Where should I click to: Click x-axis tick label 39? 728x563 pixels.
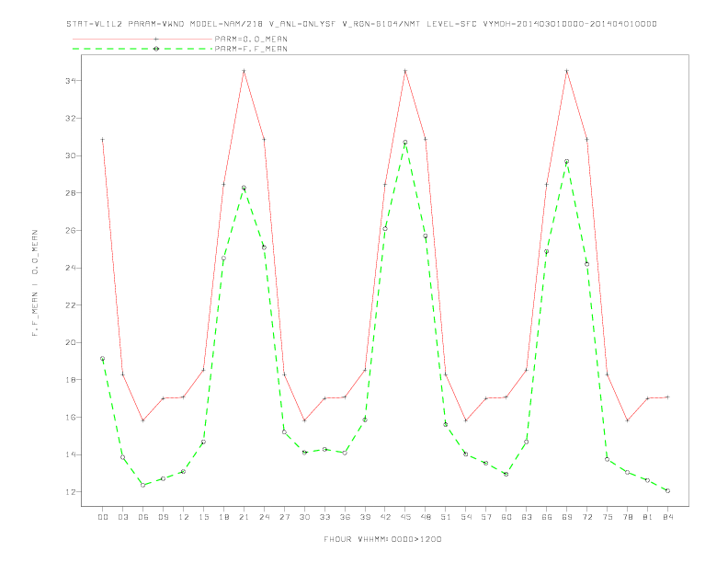pyautogui.click(x=365, y=517)
